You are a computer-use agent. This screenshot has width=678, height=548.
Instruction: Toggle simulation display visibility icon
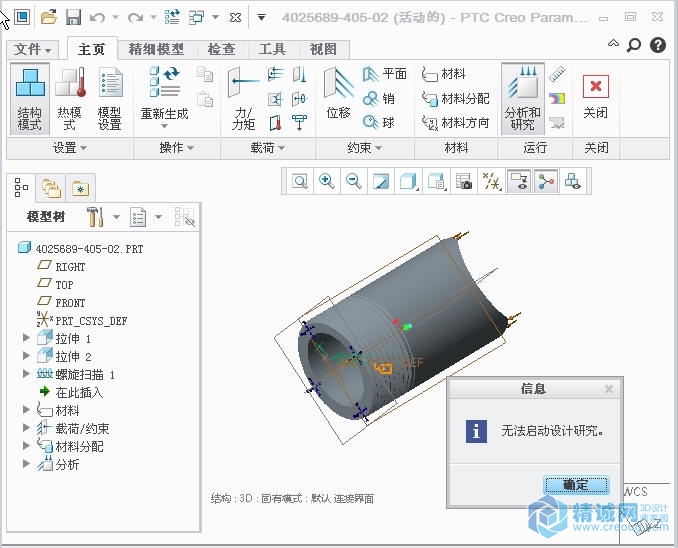pyautogui.click(x=519, y=181)
